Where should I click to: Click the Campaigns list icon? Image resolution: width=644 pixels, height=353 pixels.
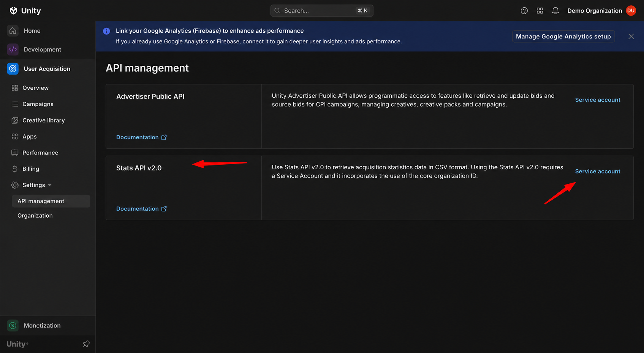[15, 104]
